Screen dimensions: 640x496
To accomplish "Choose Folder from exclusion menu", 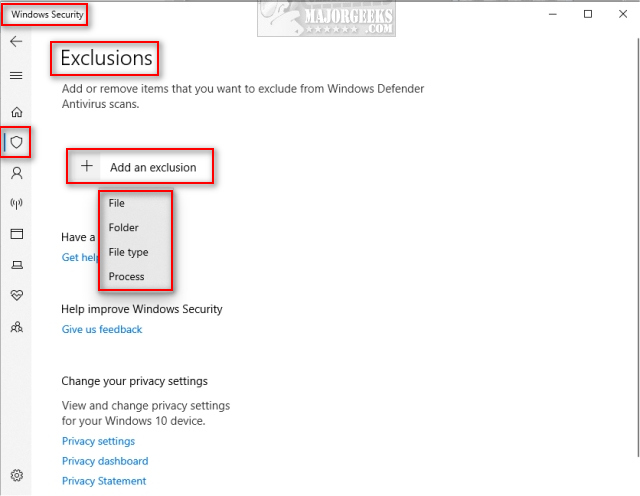I will click(x=123, y=227).
